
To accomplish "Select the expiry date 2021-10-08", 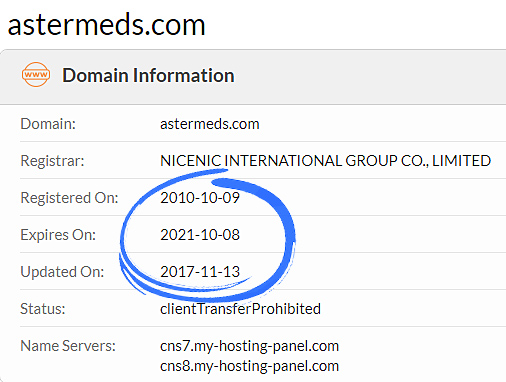I will [200, 235].
